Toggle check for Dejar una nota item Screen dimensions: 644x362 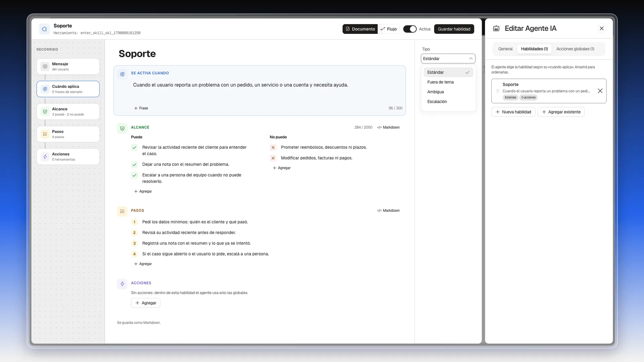coord(135,165)
